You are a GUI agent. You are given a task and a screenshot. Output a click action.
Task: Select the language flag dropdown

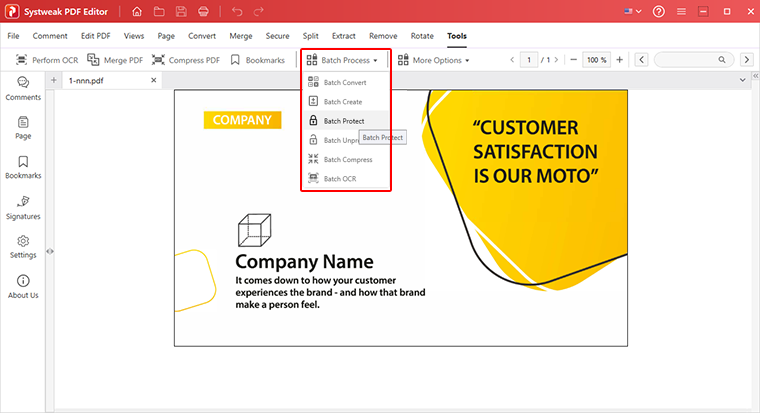633,11
